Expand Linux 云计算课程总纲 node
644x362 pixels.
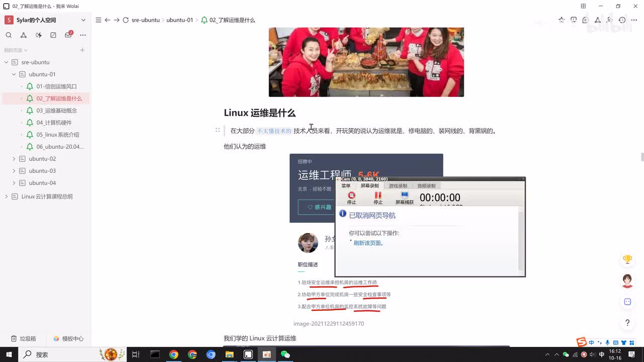(x=7, y=197)
